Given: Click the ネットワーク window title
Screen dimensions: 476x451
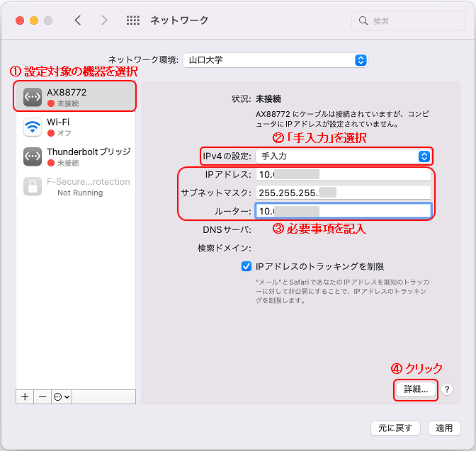Looking at the screenshot, I should (179, 21).
